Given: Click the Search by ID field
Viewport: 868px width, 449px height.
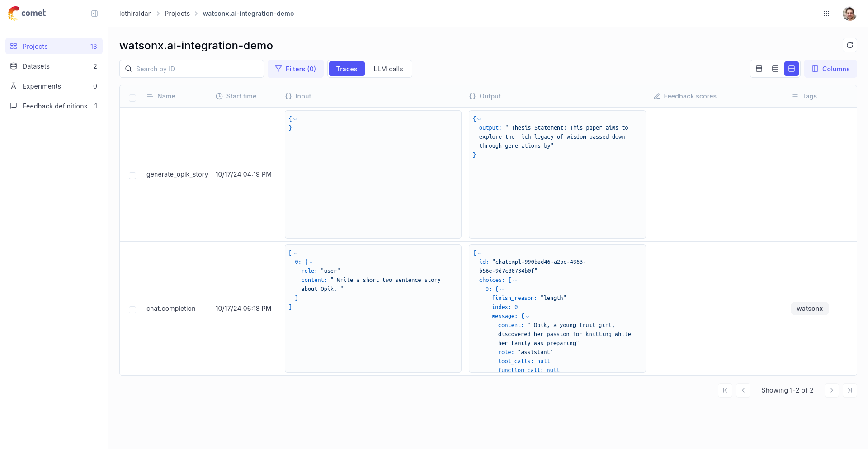Looking at the screenshot, I should coord(191,69).
